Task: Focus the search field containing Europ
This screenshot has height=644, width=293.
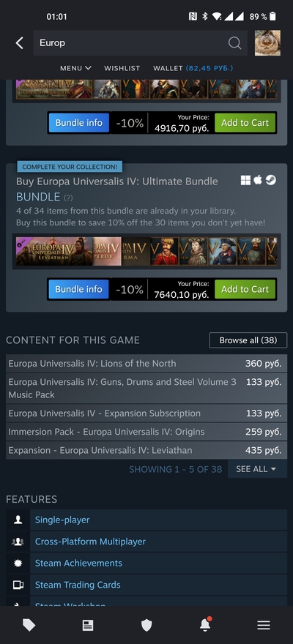Action: pos(132,42)
